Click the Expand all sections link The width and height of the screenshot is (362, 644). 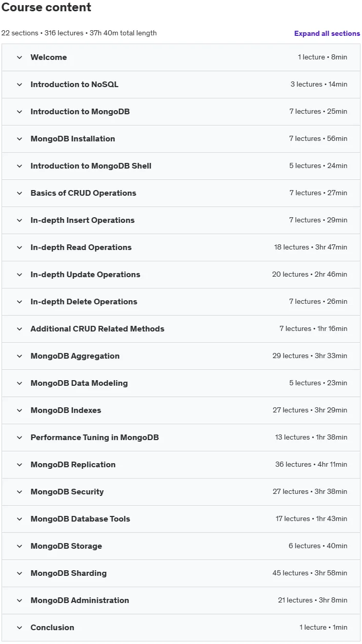[327, 33]
